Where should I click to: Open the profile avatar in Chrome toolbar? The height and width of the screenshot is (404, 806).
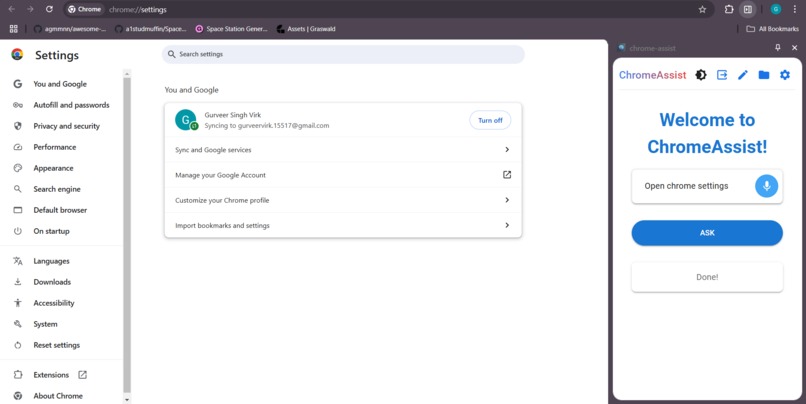tap(776, 9)
